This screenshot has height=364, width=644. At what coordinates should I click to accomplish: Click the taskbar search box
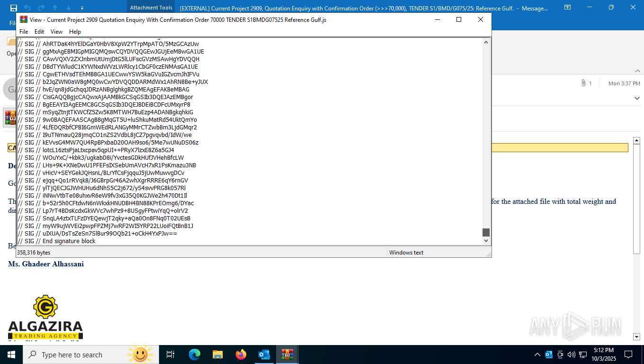coord(91,355)
